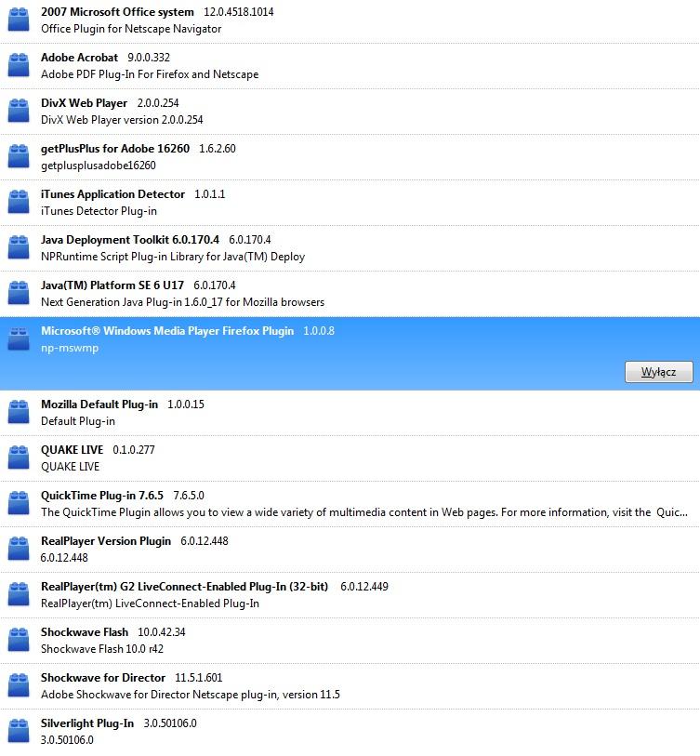
Task: Click the Shockwave Flash plugin icon
Action: pyautogui.click(x=19, y=640)
